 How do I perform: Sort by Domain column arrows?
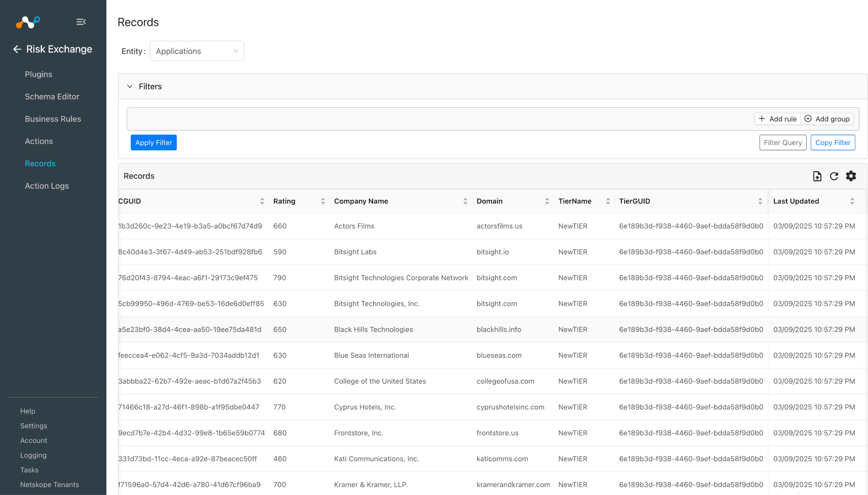(547, 201)
